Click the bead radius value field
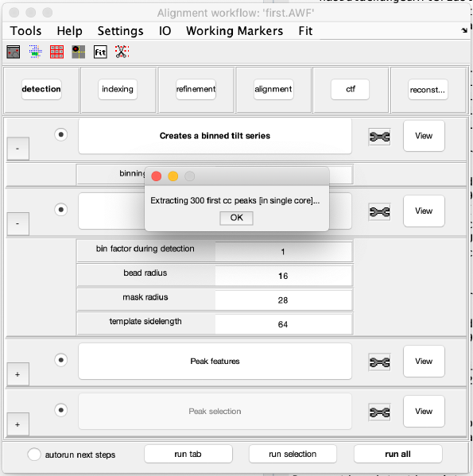Screen dimensions: 473x476 click(x=284, y=276)
